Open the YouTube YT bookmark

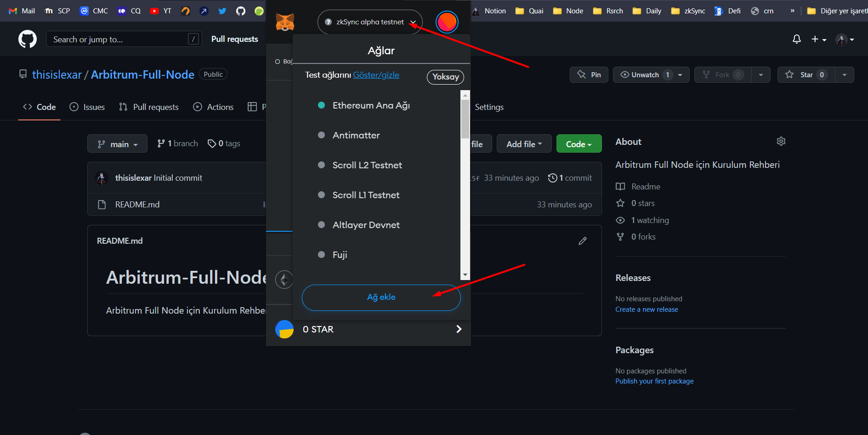[x=160, y=11]
